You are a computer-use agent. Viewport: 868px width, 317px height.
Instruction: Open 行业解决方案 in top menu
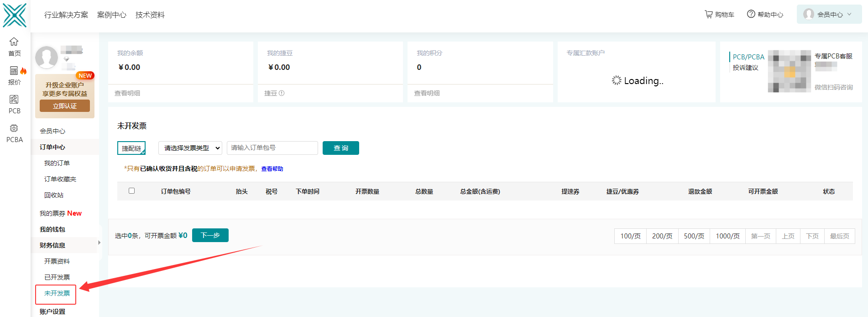[x=66, y=15]
